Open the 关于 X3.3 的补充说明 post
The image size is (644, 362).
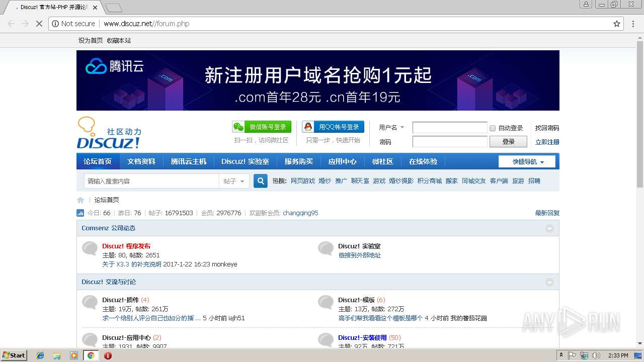coord(132,264)
